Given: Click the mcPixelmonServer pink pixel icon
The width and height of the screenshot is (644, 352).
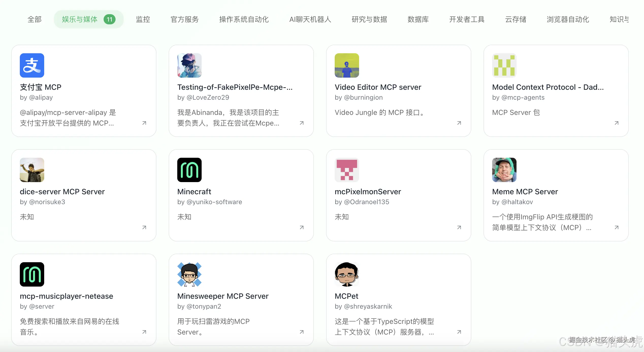Looking at the screenshot, I should coord(347,170).
